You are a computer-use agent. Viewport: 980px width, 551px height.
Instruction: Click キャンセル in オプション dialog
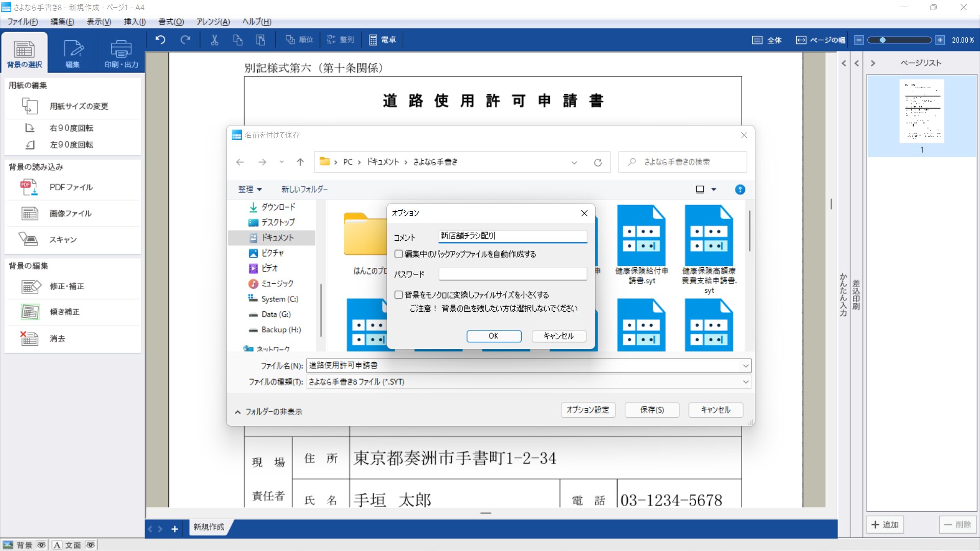point(559,336)
